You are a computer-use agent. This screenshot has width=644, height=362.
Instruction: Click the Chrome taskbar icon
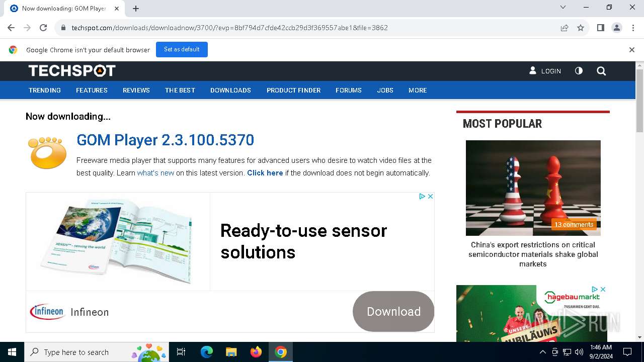281,352
